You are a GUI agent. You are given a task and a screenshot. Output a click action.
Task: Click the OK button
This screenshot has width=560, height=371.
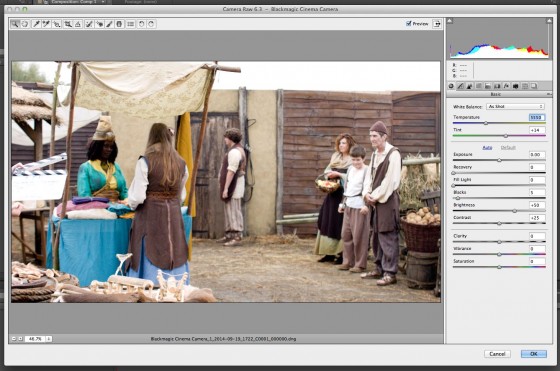pos(534,354)
